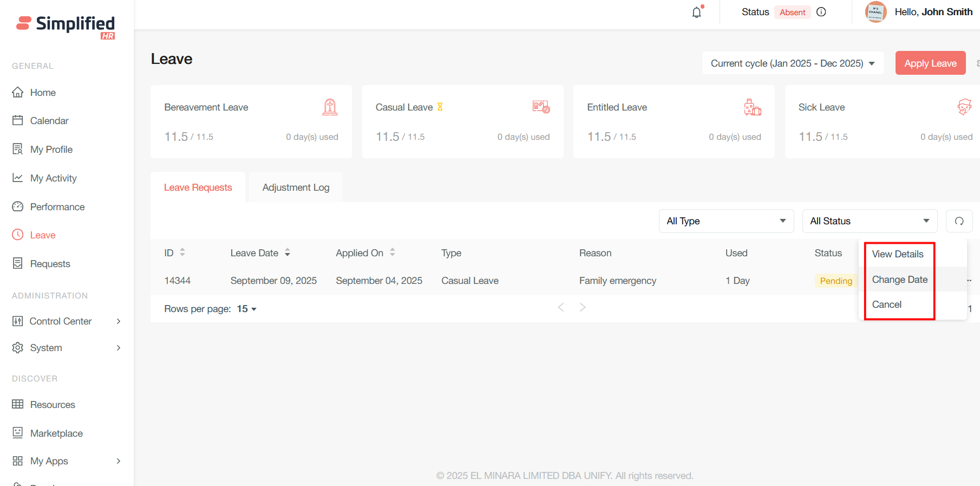The height and width of the screenshot is (486, 980).
Task: Sort table by ID column
Action: (x=182, y=252)
